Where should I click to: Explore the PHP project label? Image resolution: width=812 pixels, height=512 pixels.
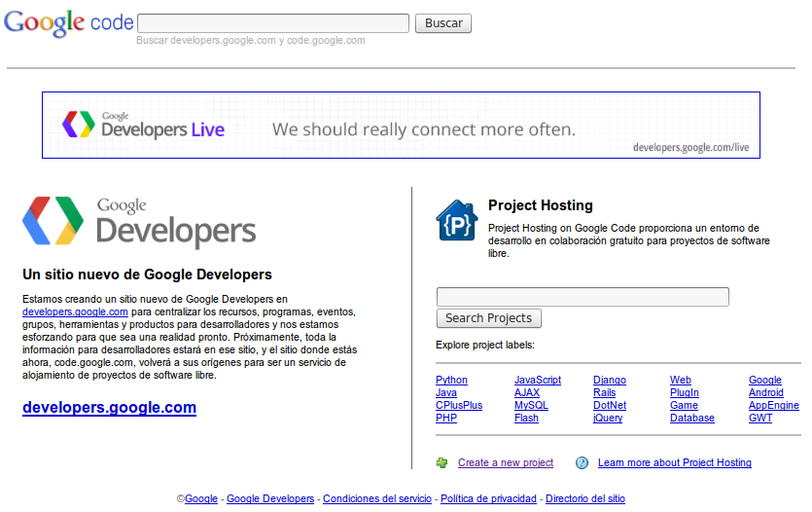pos(446,418)
